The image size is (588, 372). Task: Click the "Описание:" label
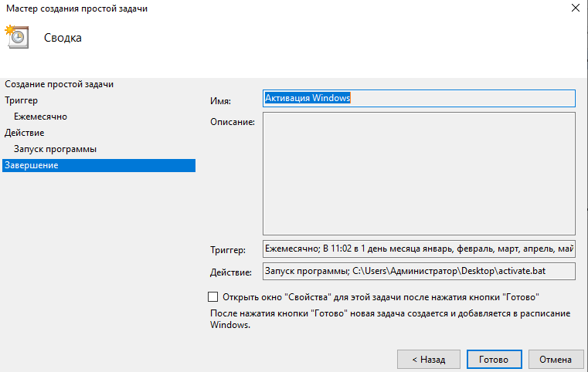(233, 122)
